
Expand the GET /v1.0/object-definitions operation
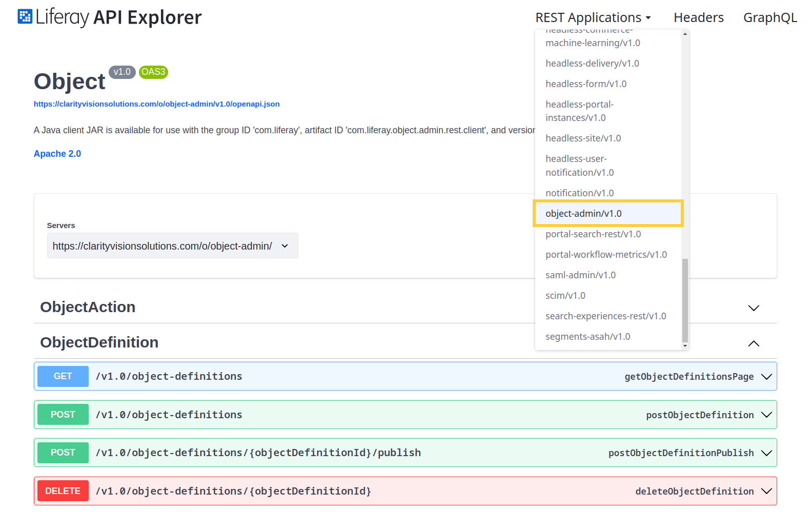pos(405,376)
